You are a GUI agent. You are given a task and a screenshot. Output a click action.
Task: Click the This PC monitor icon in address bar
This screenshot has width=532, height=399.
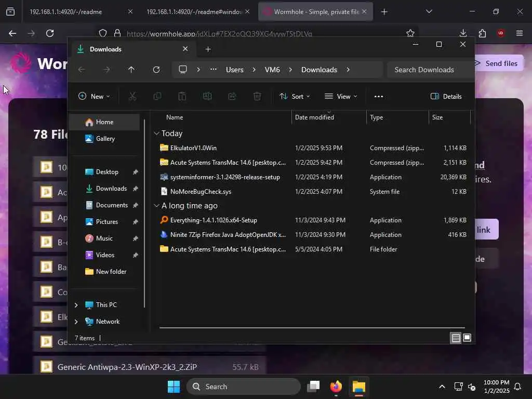[183, 70]
